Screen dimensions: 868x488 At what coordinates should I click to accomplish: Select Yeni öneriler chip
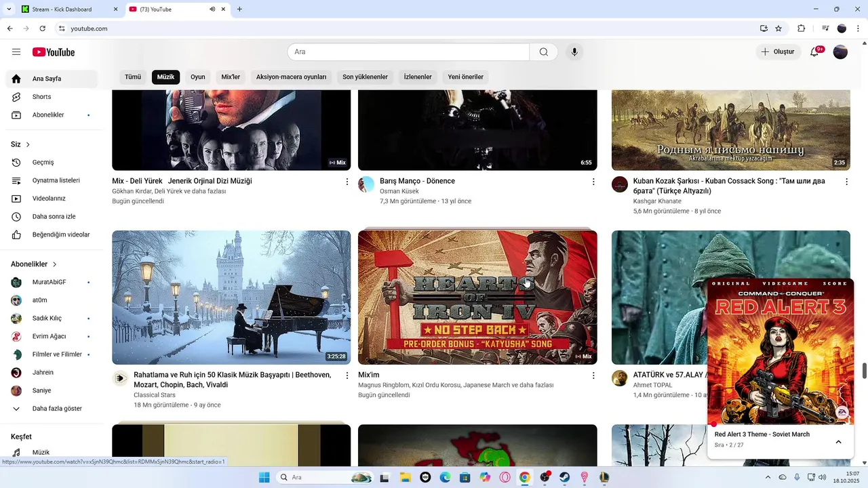pos(465,77)
